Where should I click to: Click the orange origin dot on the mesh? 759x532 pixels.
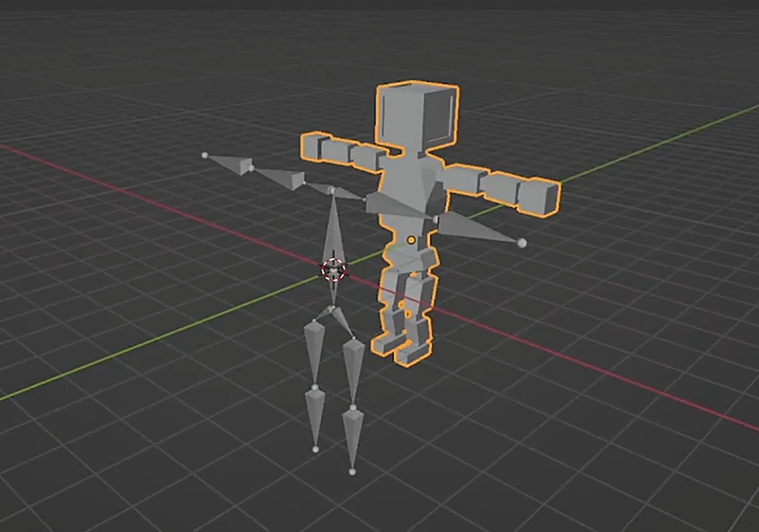(x=411, y=240)
